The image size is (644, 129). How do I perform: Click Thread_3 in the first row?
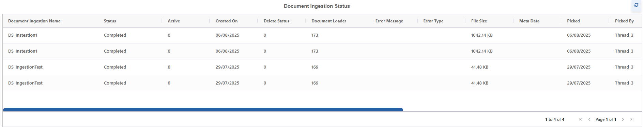pos(624,35)
